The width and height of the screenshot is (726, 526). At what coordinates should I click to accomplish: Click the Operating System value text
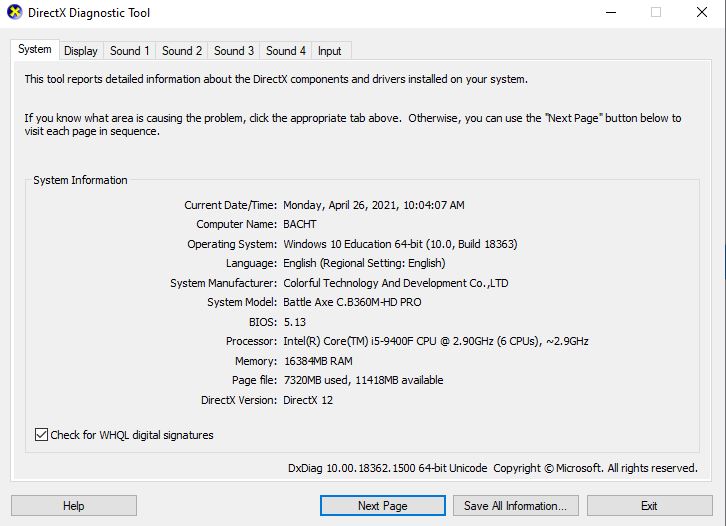400,244
